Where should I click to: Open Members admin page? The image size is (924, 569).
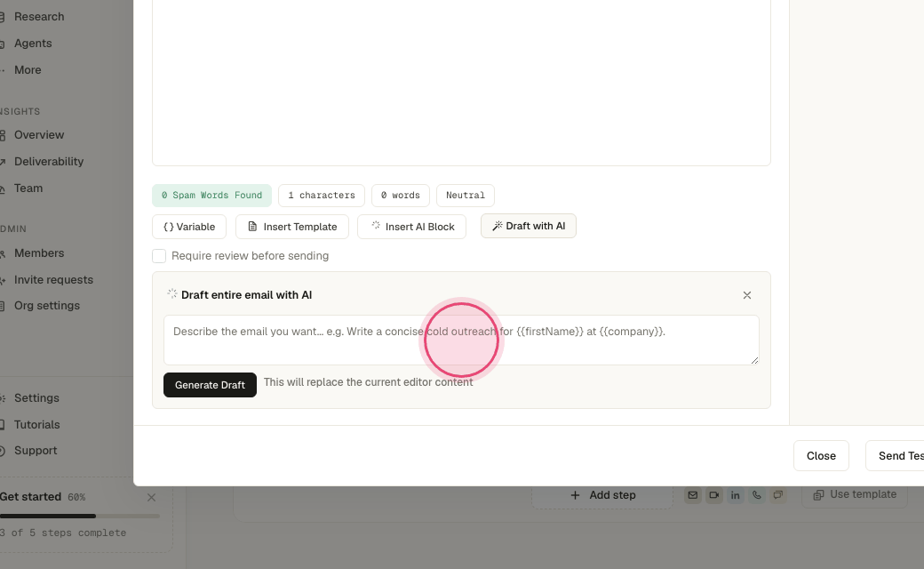pos(39,253)
